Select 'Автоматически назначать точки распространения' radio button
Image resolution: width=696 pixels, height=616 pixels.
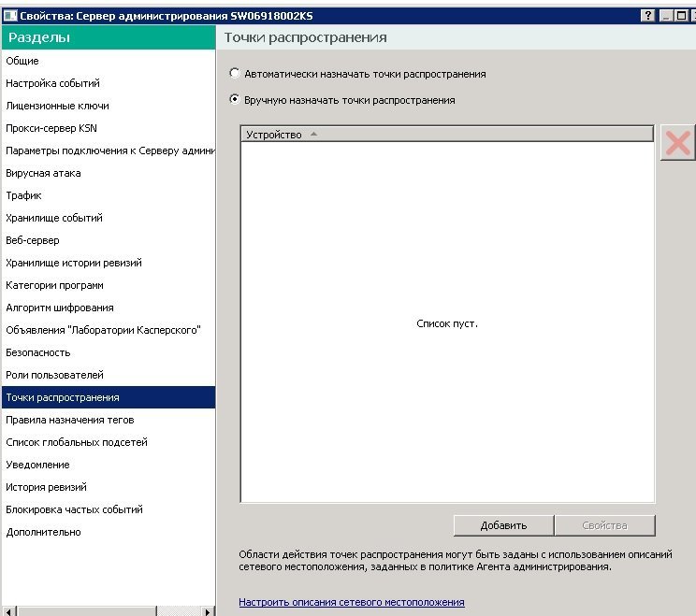coord(235,73)
